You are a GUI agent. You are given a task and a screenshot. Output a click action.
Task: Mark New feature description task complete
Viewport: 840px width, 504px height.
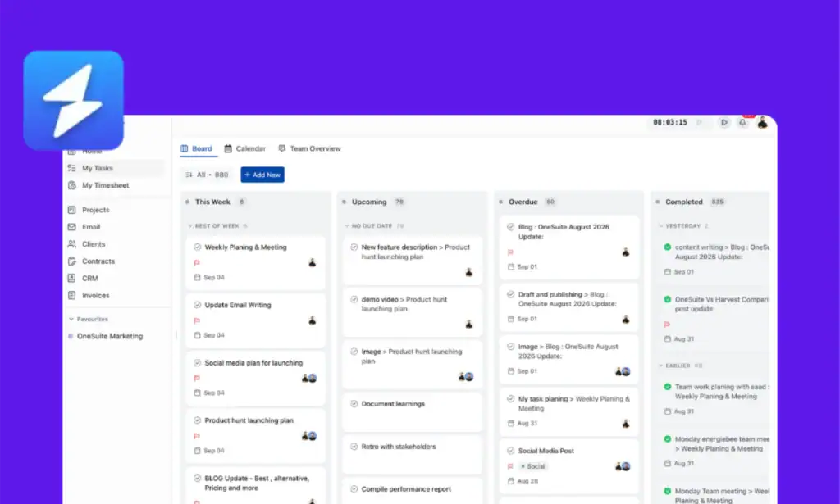coord(354,247)
